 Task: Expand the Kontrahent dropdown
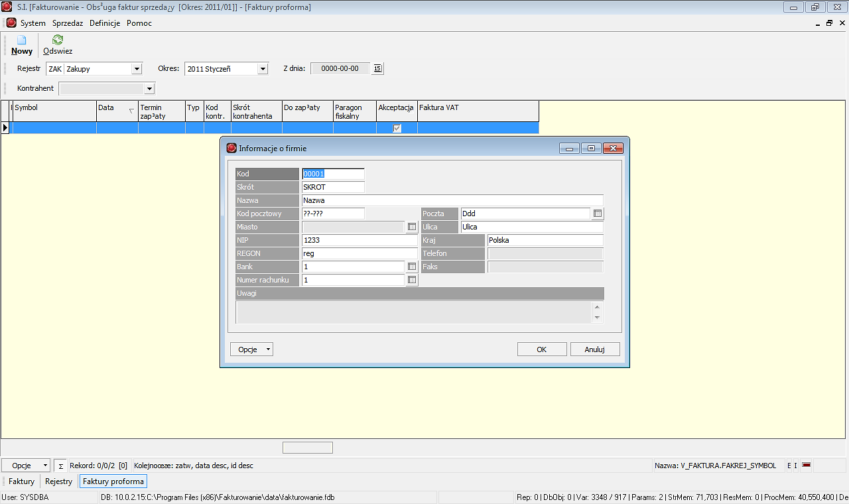149,88
